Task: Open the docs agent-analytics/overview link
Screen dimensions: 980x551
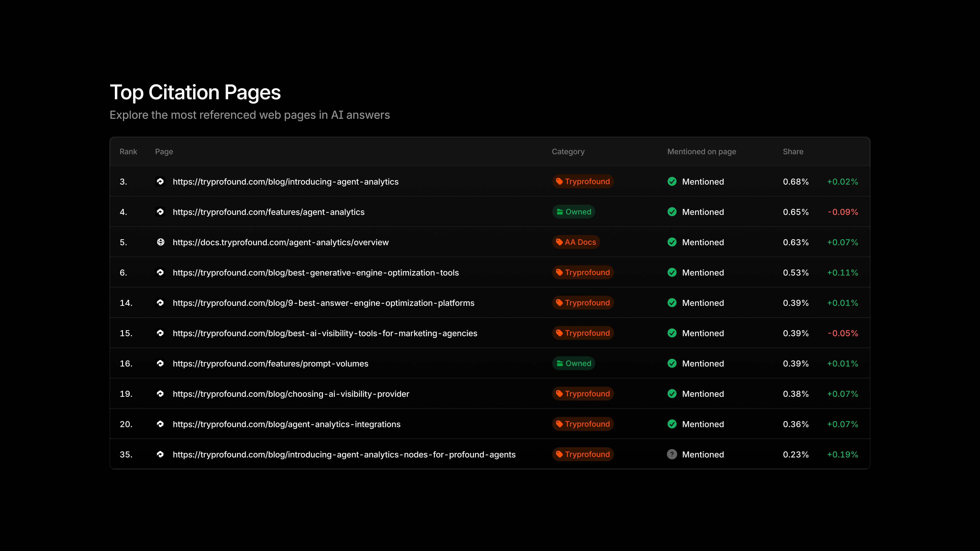Action: 281,242
